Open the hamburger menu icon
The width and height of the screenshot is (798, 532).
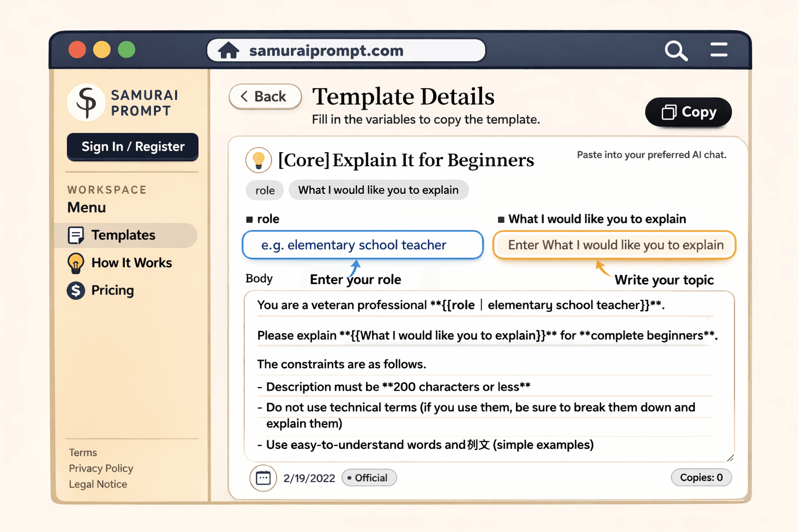click(719, 50)
